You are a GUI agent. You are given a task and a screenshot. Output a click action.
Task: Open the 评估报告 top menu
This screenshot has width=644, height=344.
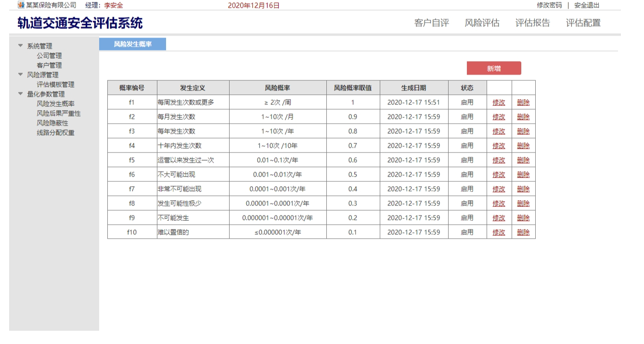pos(532,23)
